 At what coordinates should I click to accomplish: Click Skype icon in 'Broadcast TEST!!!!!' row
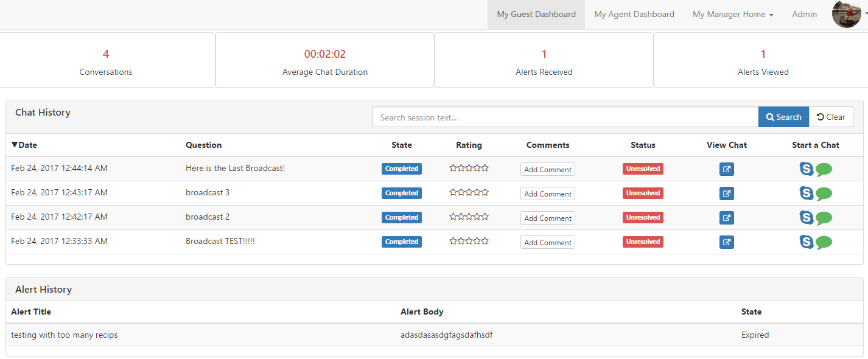point(807,242)
